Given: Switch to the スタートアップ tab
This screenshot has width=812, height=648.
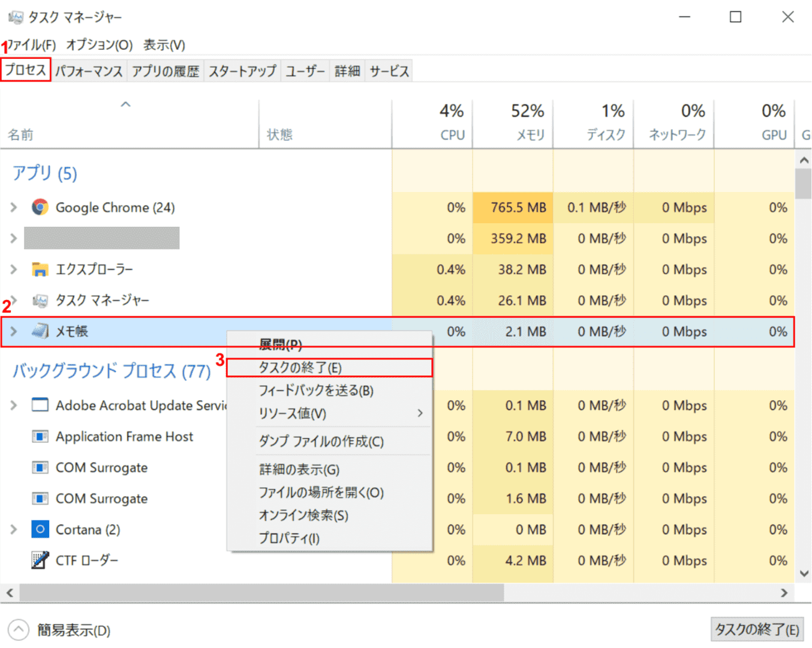Looking at the screenshot, I should (x=242, y=71).
